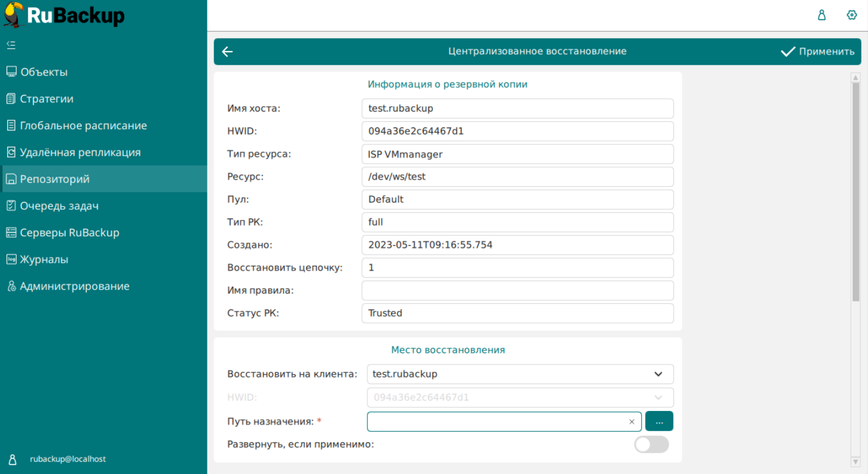This screenshot has width=868, height=474.
Task: Open settings gear icon in top bar
Action: (851, 15)
